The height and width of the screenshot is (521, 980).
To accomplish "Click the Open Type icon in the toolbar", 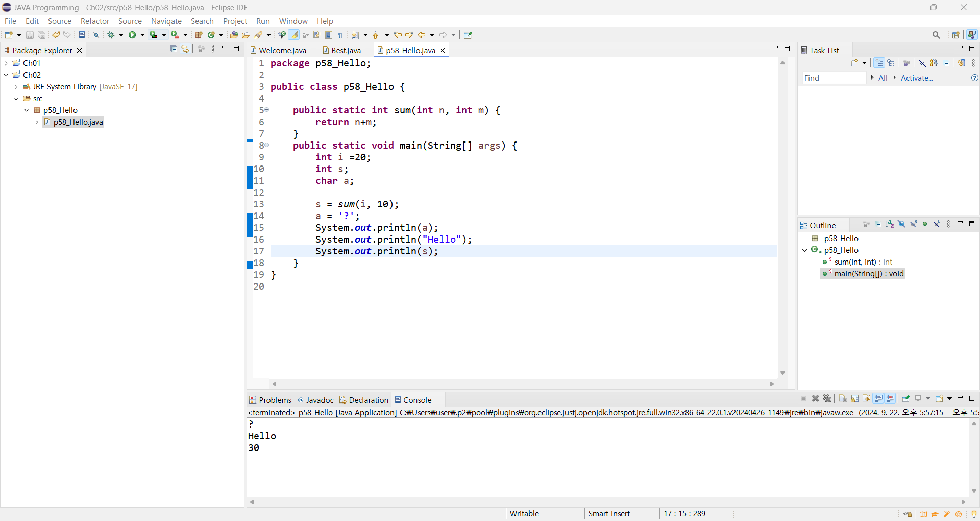I will (x=234, y=35).
